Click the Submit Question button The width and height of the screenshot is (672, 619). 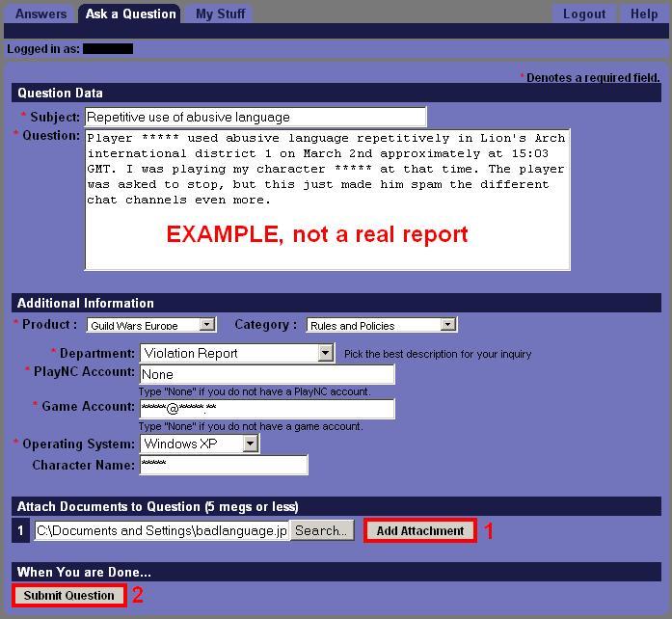coord(69,596)
